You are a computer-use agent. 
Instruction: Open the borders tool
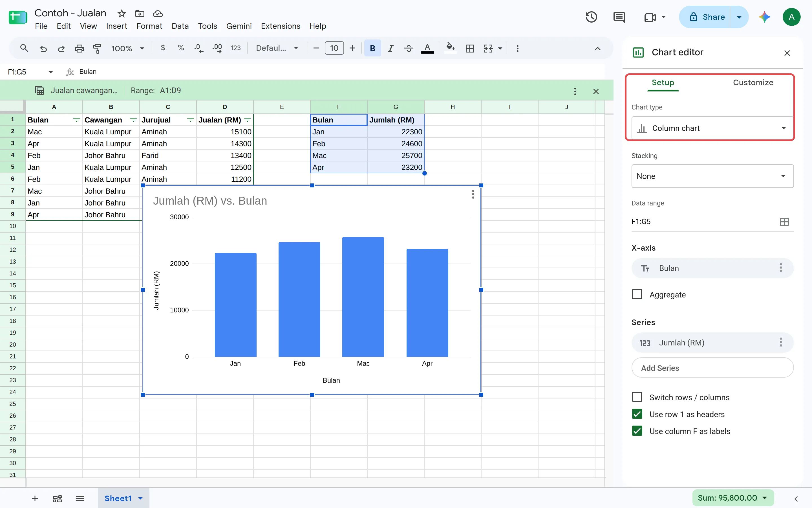[470, 48]
